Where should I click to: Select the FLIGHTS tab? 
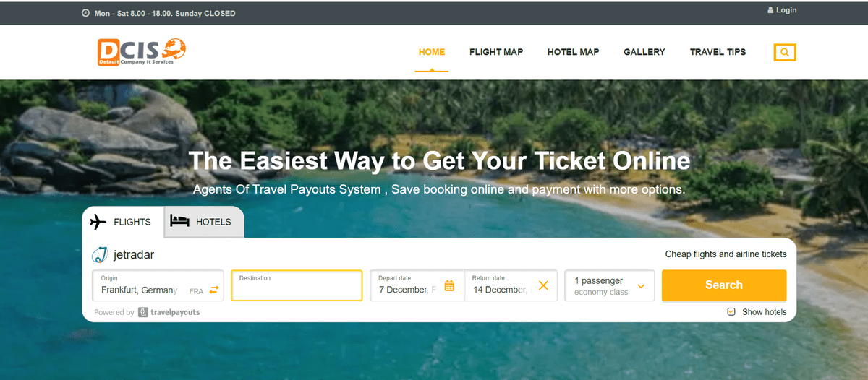(123, 222)
